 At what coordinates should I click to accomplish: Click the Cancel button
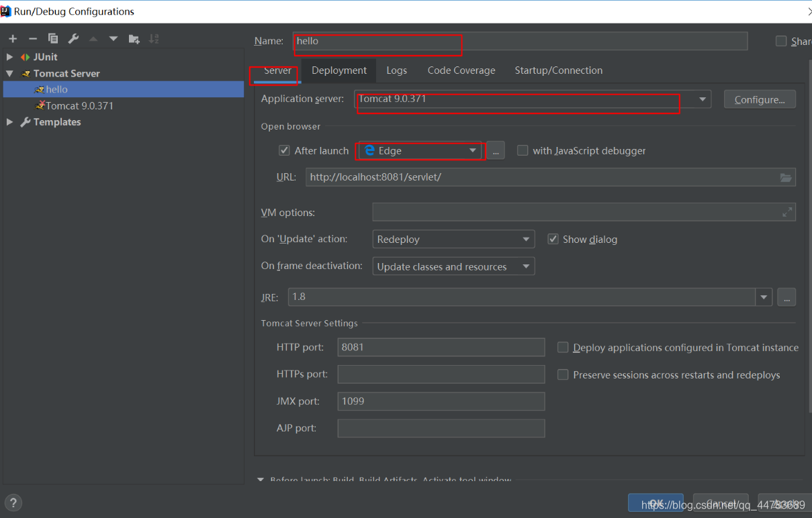(x=721, y=503)
